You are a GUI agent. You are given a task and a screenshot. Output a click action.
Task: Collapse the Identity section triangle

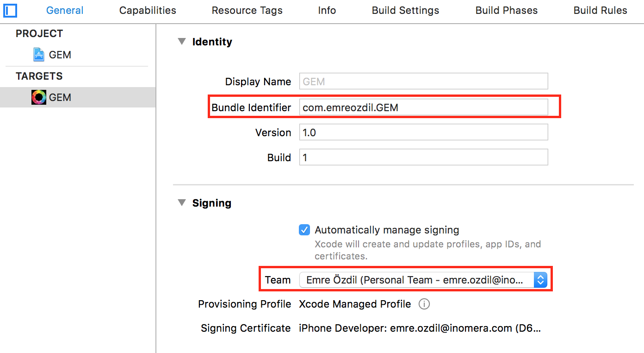coord(181,42)
